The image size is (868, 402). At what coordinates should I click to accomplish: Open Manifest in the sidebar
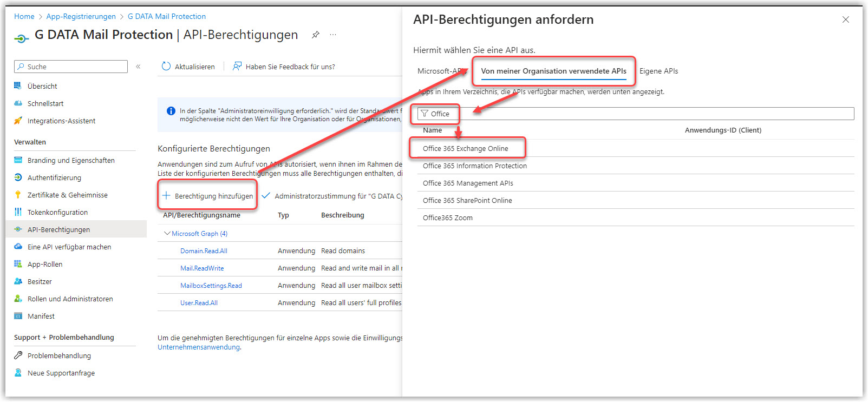point(41,316)
